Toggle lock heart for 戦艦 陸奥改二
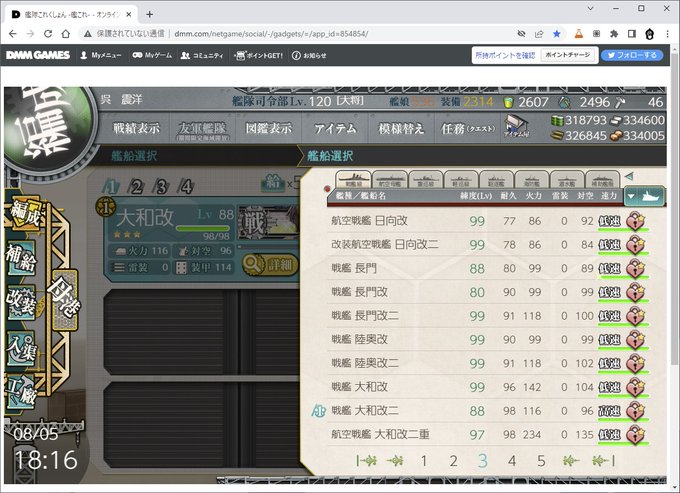 pyautogui.click(x=635, y=363)
